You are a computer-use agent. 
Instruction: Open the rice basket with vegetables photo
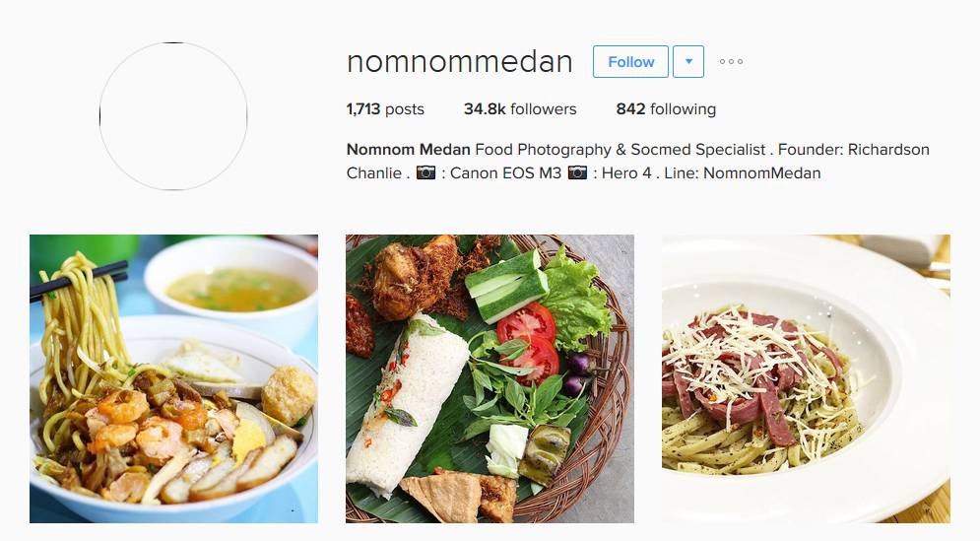(490, 379)
